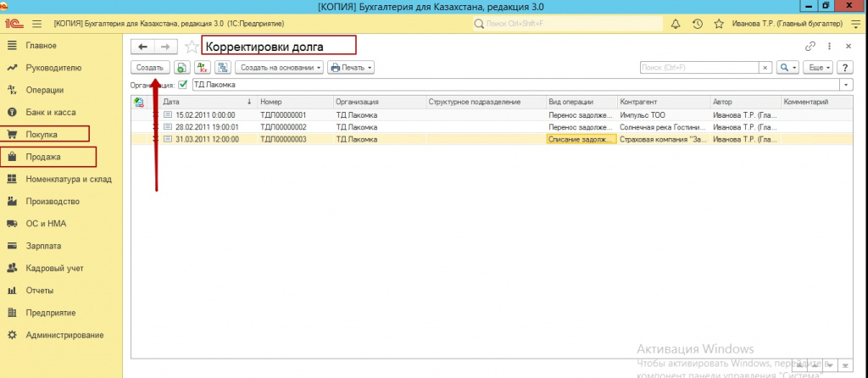Open help question mark button
This screenshot has width=868, height=378.
(x=845, y=68)
